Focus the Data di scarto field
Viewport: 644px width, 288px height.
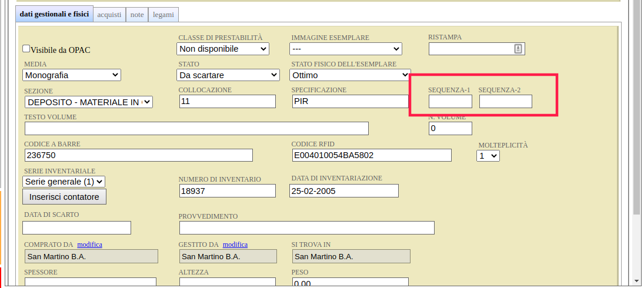(76, 227)
